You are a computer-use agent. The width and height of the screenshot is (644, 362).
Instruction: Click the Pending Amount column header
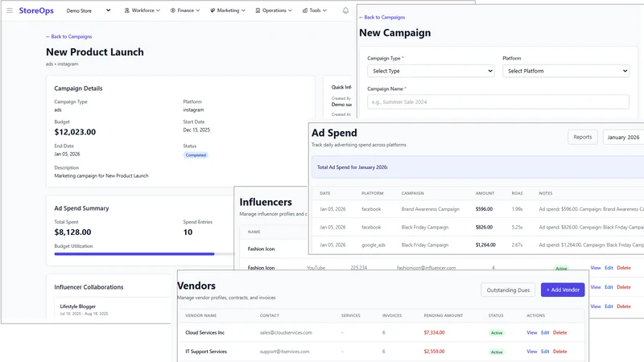pos(444,315)
